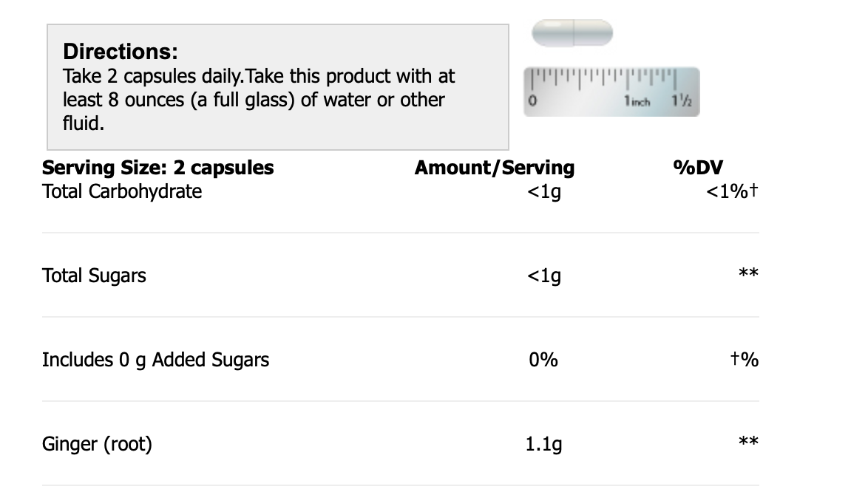
Task: Click the white capsule image
Action: pos(572,33)
